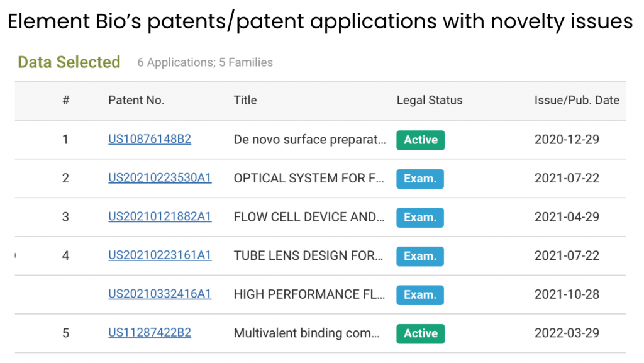The image size is (644, 363).
Task: Click row number 1
Action: [x=65, y=140]
